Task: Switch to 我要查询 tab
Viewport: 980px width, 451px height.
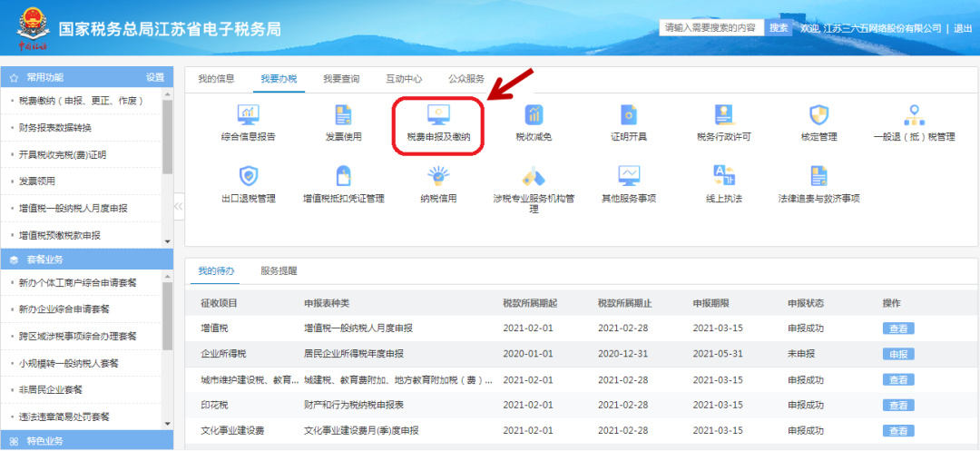Action: point(341,79)
